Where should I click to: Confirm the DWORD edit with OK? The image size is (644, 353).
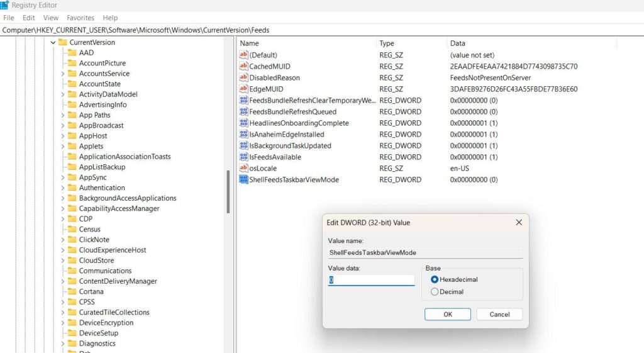(447, 314)
